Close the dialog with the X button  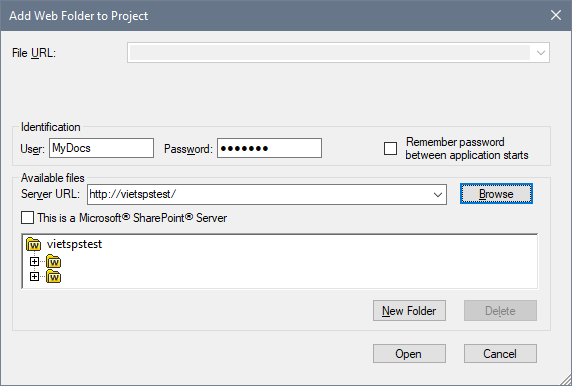click(556, 15)
